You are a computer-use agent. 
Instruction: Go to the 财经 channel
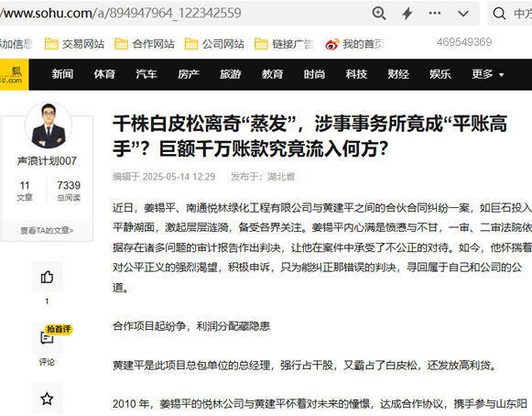[x=398, y=74]
